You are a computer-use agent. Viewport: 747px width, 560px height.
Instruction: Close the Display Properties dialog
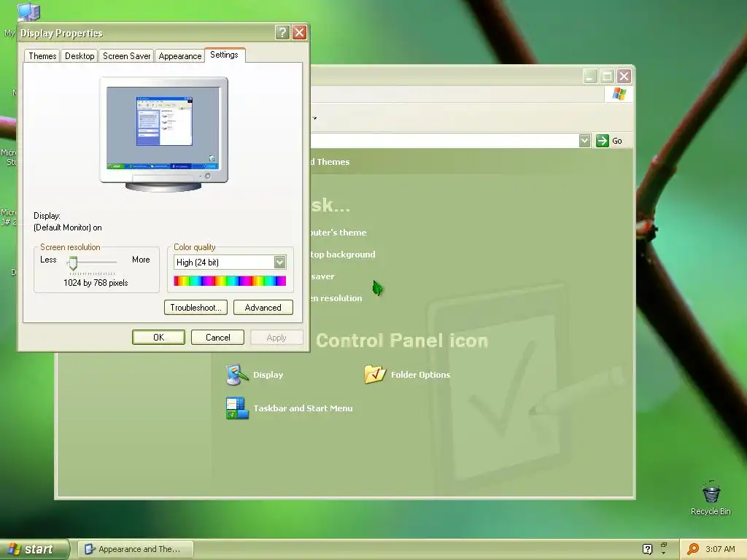point(299,32)
